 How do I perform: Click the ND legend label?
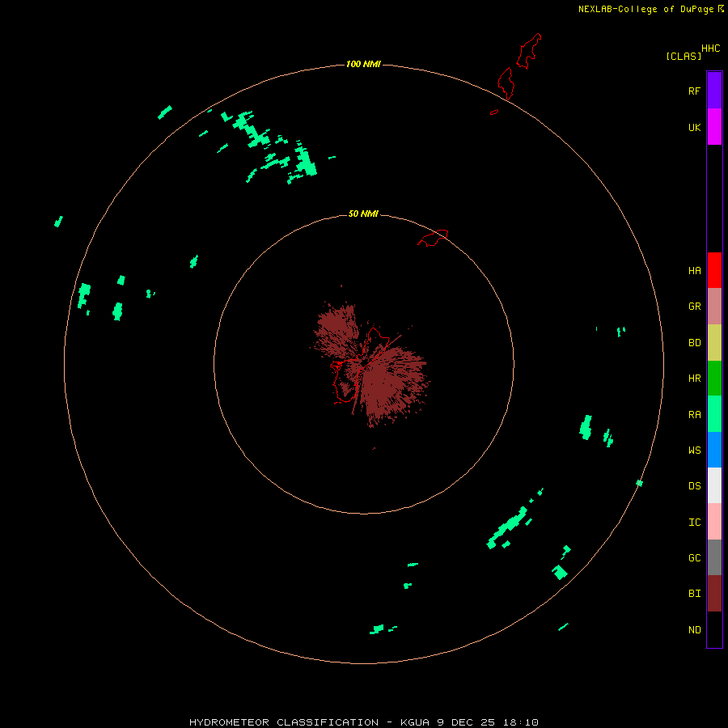[694, 630]
